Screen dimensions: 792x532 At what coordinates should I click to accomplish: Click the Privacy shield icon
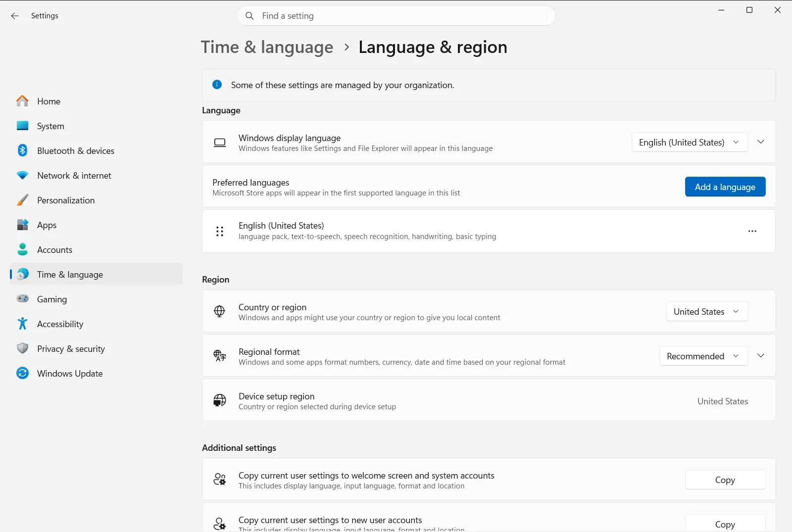pos(22,348)
